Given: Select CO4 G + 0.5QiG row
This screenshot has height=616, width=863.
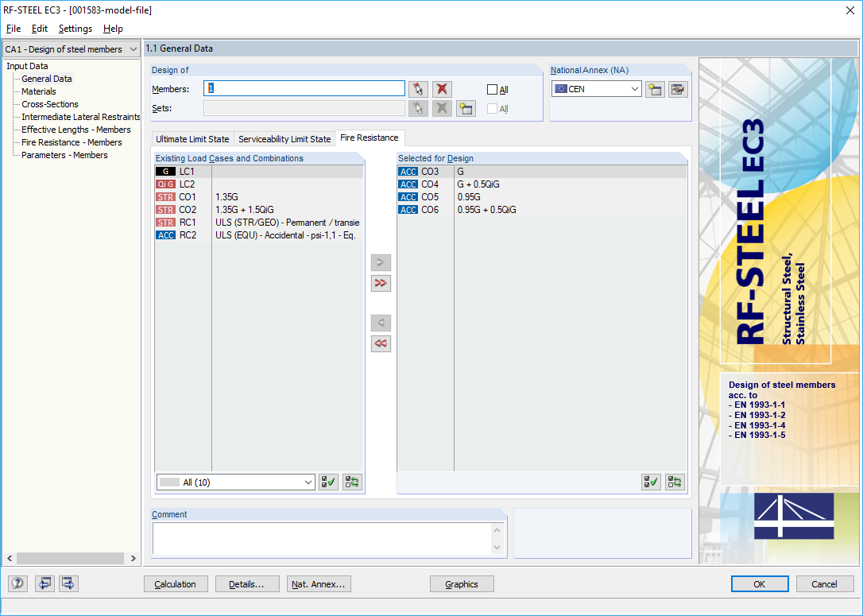Looking at the screenshot, I should click(x=542, y=184).
